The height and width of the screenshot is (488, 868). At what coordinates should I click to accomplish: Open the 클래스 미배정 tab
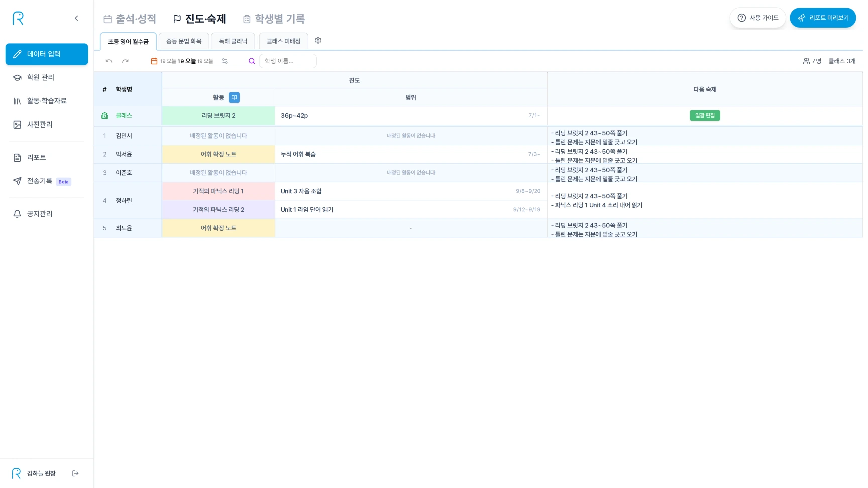[283, 41]
